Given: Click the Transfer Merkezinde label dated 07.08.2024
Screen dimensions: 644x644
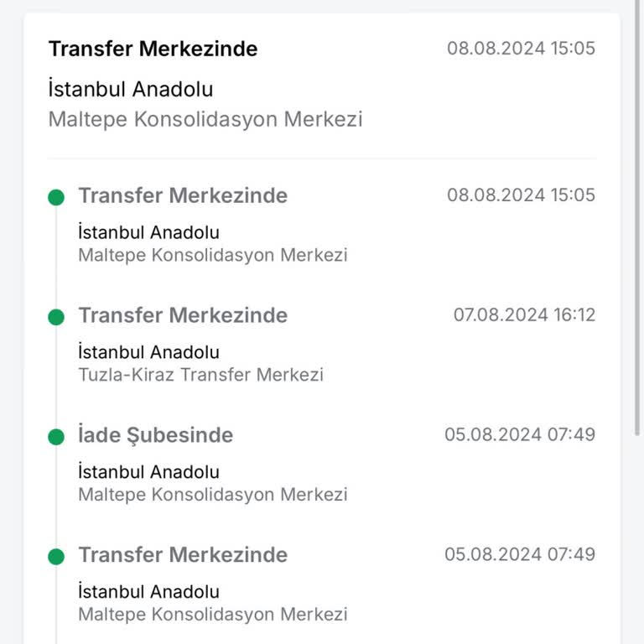Looking at the screenshot, I should (x=183, y=315).
